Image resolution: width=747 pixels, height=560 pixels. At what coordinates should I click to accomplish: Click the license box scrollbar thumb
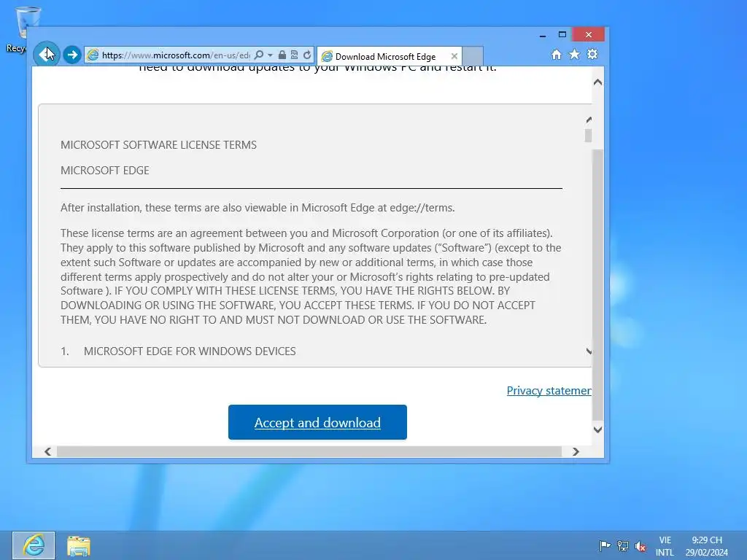589,136
